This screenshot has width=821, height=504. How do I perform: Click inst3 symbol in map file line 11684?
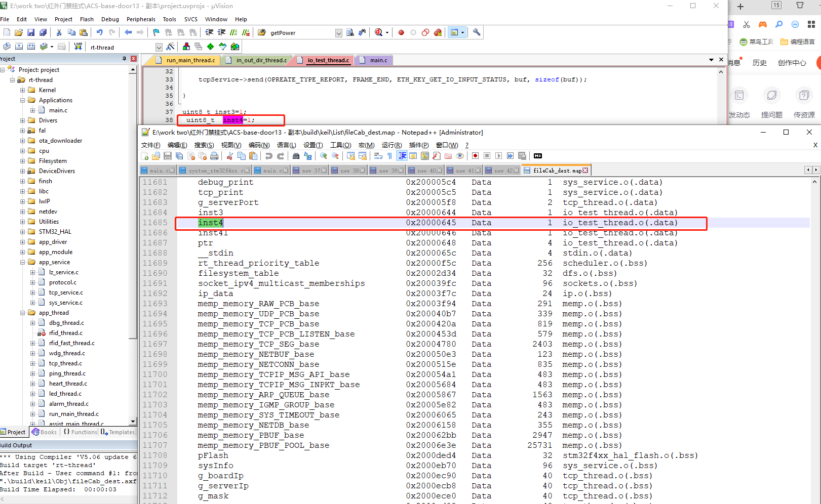pyautogui.click(x=211, y=213)
